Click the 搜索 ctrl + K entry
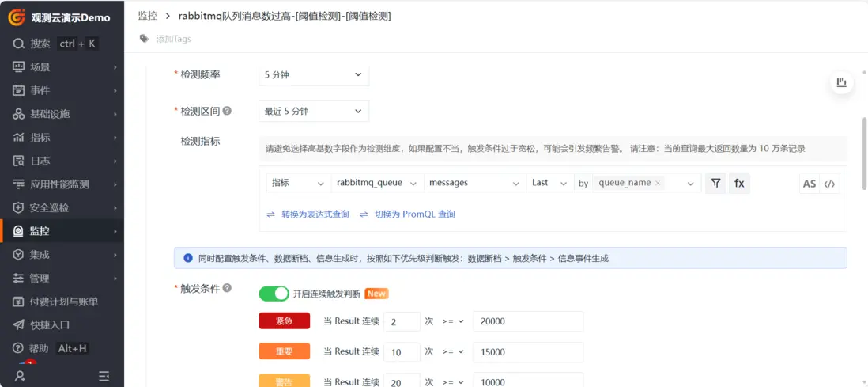The height and width of the screenshot is (387, 868). [x=62, y=44]
